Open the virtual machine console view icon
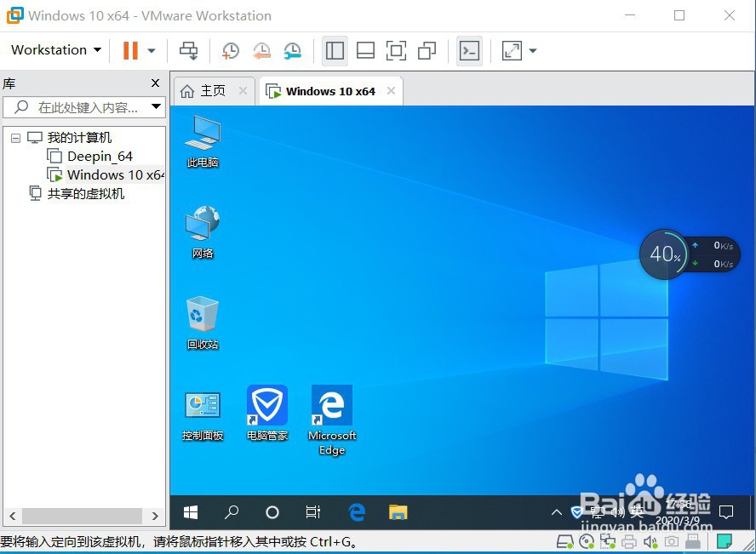Viewport: 756px width, 554px height. (470, 51)
